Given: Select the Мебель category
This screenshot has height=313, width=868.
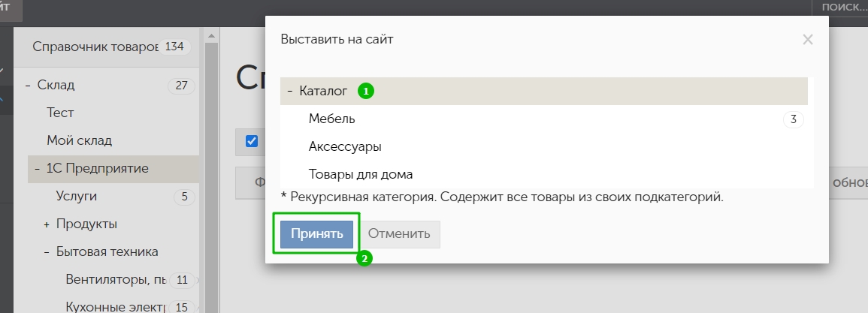Looking at the screenshot, I should pos(332,119).
